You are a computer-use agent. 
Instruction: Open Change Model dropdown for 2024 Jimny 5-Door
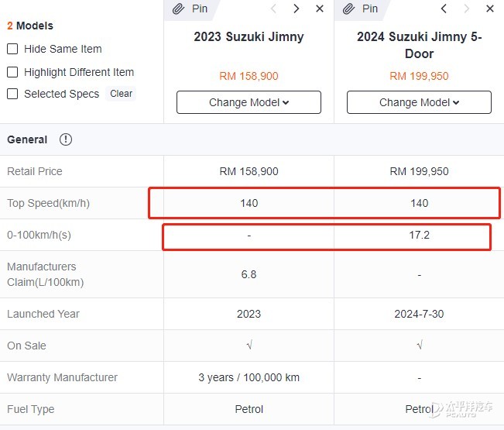(x=419, y=102)
